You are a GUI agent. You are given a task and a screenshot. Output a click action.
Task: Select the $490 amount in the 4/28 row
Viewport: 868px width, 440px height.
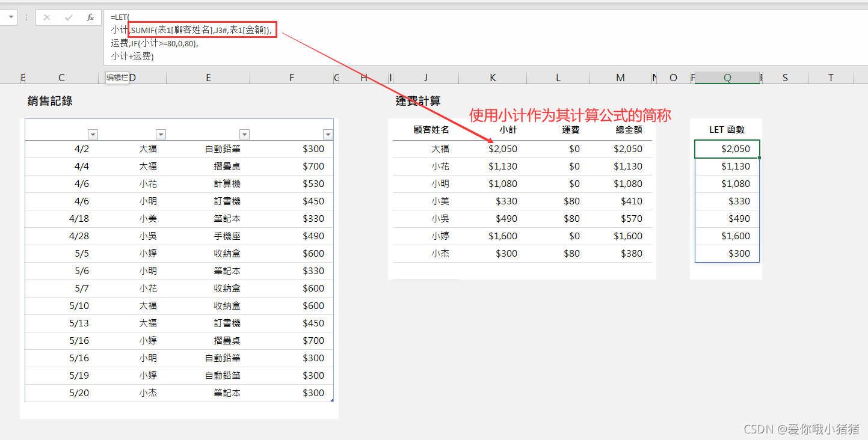point(292,236)
